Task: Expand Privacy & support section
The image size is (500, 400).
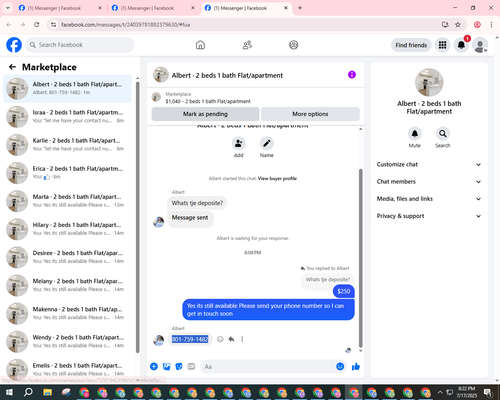Action: (x=429, y=216)
